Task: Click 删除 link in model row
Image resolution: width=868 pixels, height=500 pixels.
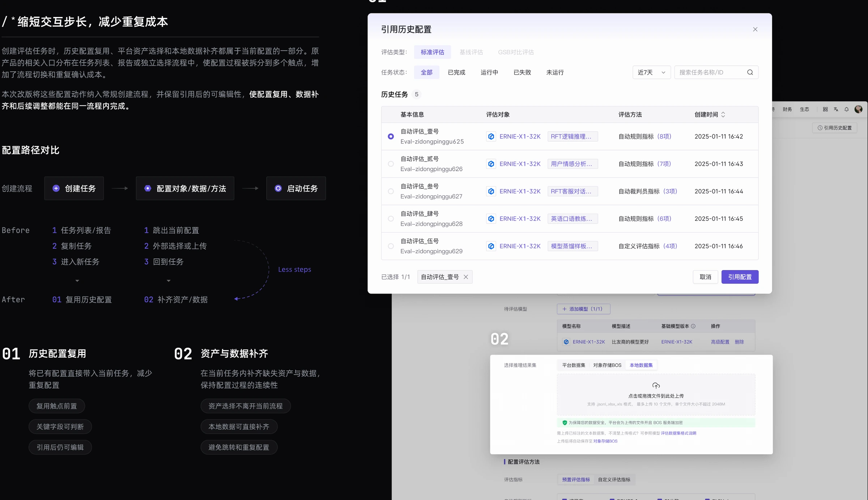Action: [739, 342]
